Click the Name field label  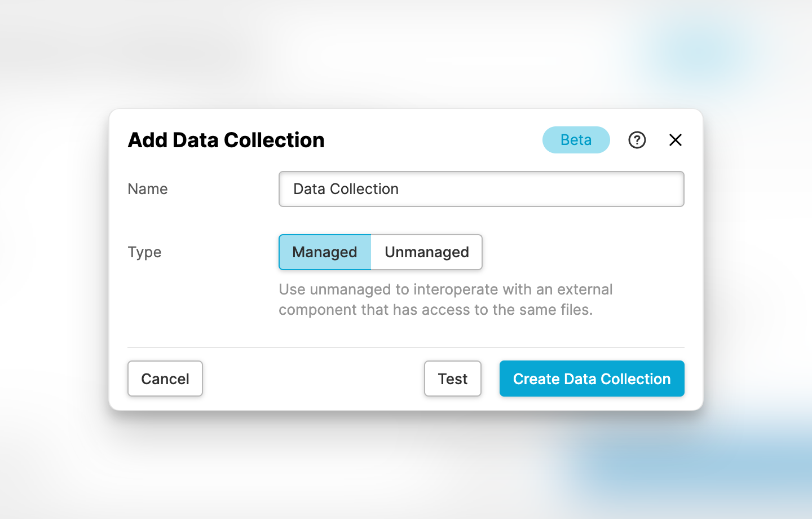[x=148, y=189]
